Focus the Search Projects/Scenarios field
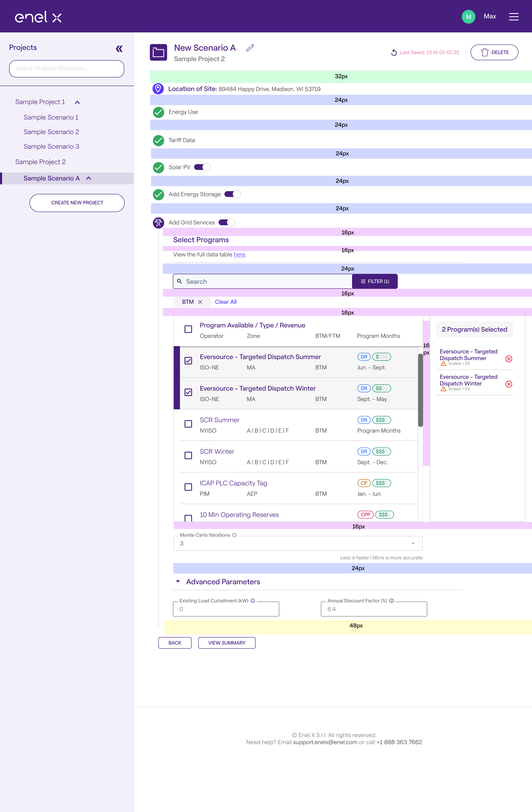The image size is (532, 812). point(66,69)
